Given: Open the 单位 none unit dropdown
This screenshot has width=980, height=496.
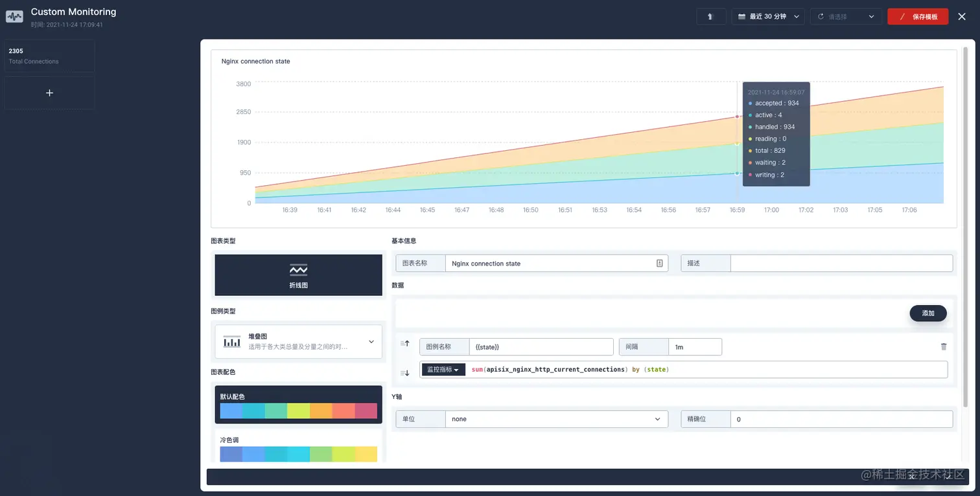Looking at the screenshot, I should pyautogui.click(x=556, y=419).
